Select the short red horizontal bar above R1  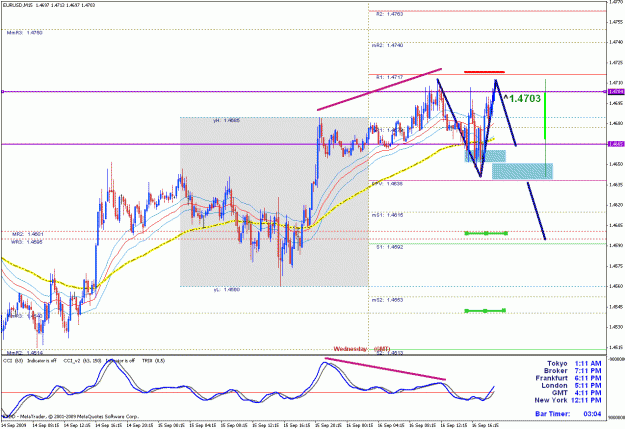tap(484, 72)
